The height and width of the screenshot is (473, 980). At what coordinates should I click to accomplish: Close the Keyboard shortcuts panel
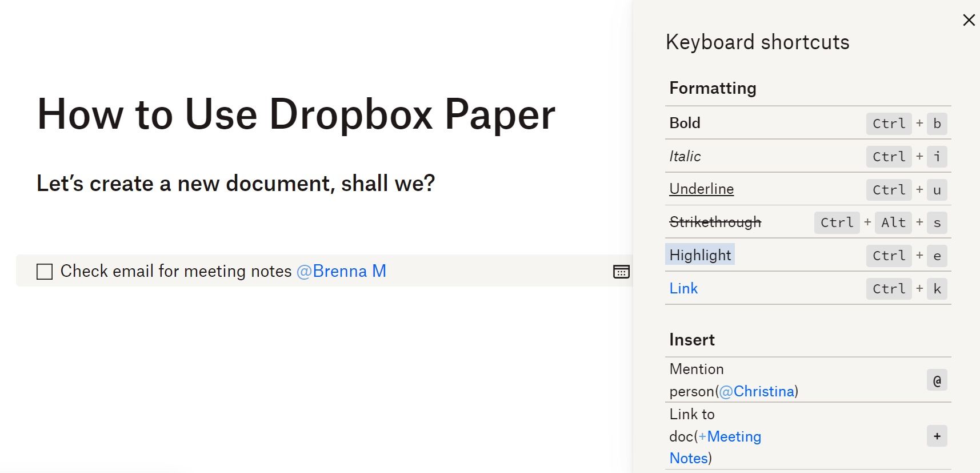969,20
